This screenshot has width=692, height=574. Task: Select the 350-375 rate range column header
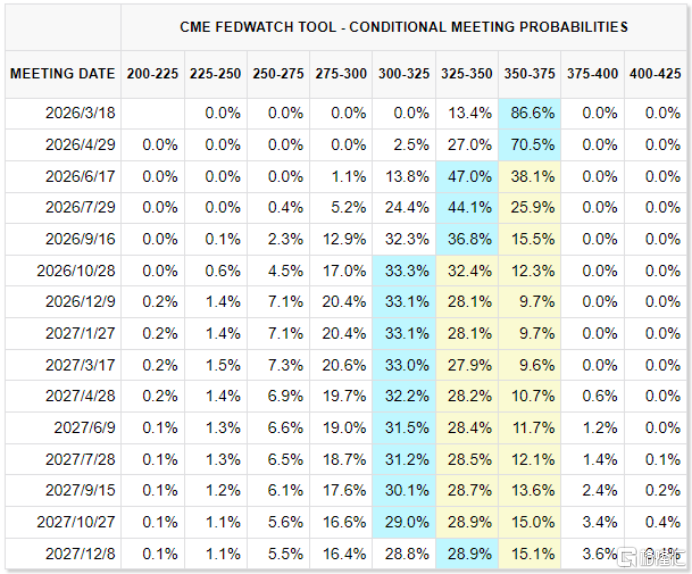(x=529, y=74)
